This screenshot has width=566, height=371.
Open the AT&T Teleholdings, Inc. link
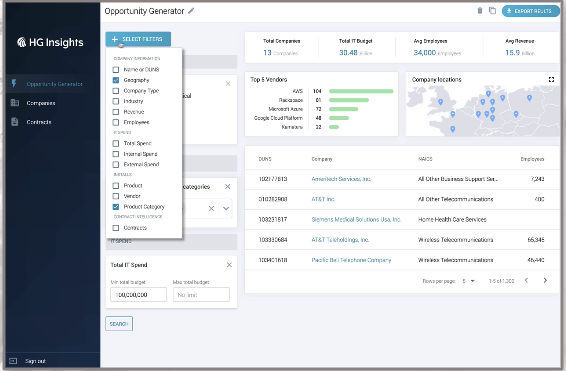pos(340,240)
